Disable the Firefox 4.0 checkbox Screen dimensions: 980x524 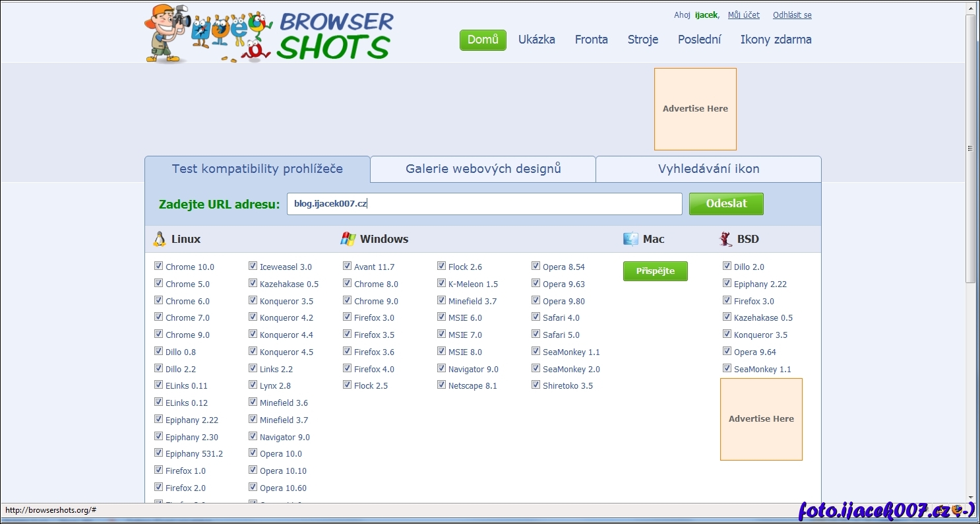(x=347, y=368)
